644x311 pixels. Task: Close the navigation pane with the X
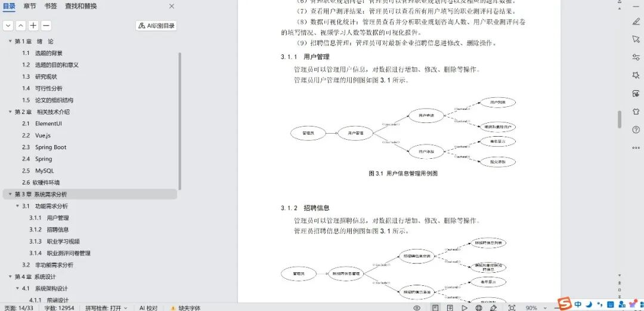[x=172, y=6]
